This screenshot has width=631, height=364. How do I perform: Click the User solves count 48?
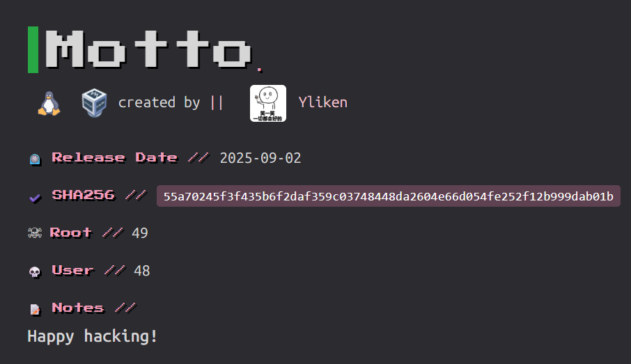pyautogui.click(x=142, y=270)
